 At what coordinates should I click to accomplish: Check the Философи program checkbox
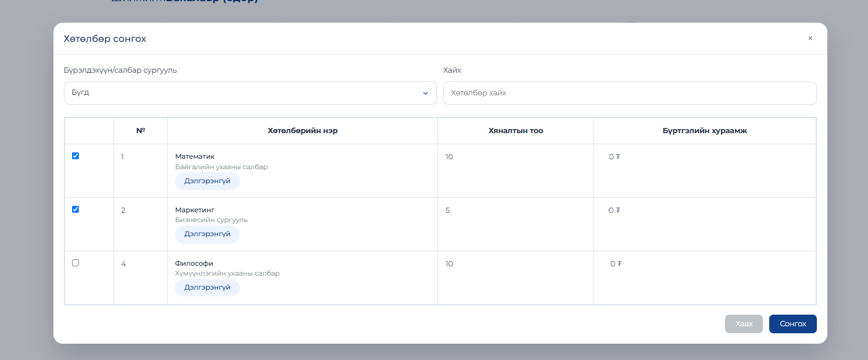click(x=76, y=263)
